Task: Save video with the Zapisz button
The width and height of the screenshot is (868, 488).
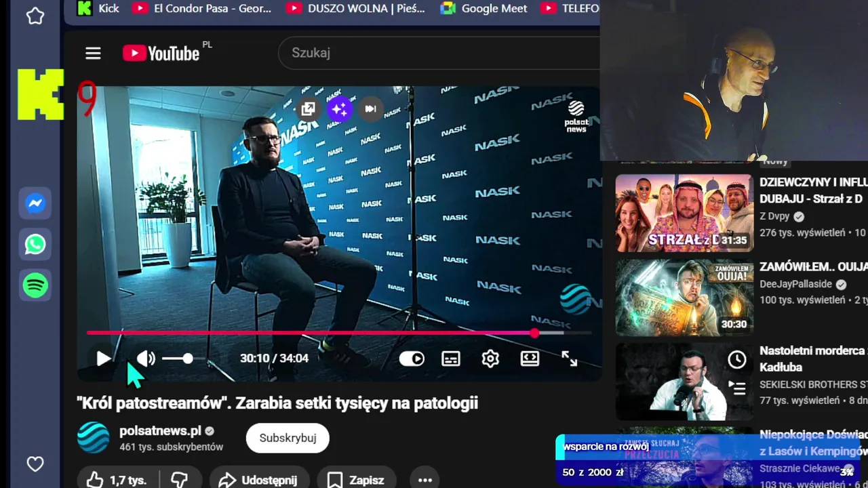Action: pos(357,480)
